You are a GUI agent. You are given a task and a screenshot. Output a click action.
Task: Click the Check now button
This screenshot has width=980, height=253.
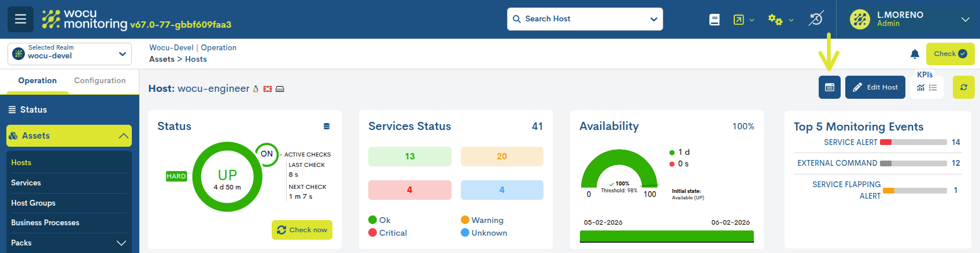(x=302, y=230)
